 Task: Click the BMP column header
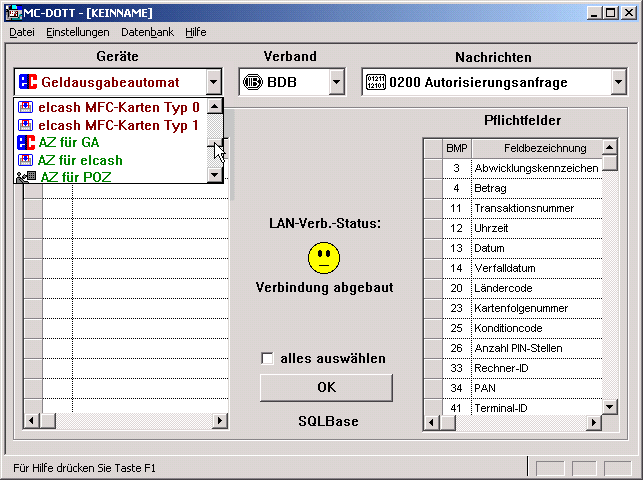tap(457, 148)
